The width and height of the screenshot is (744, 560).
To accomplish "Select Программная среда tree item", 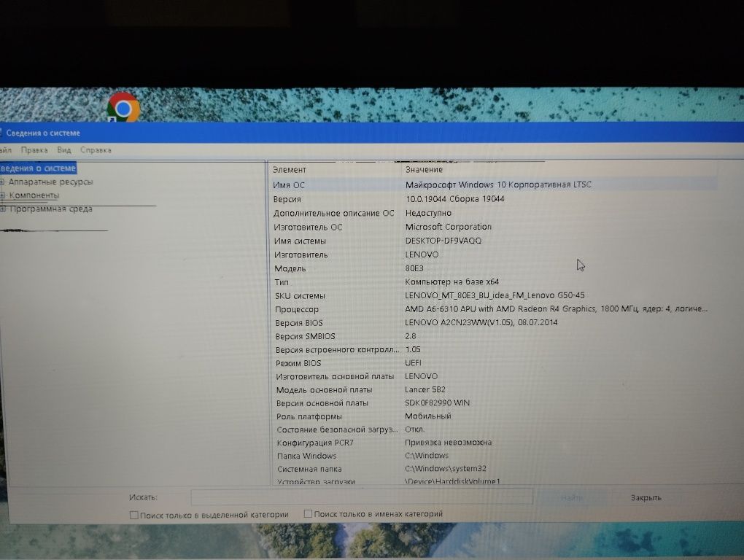I will tap(51, 209).
